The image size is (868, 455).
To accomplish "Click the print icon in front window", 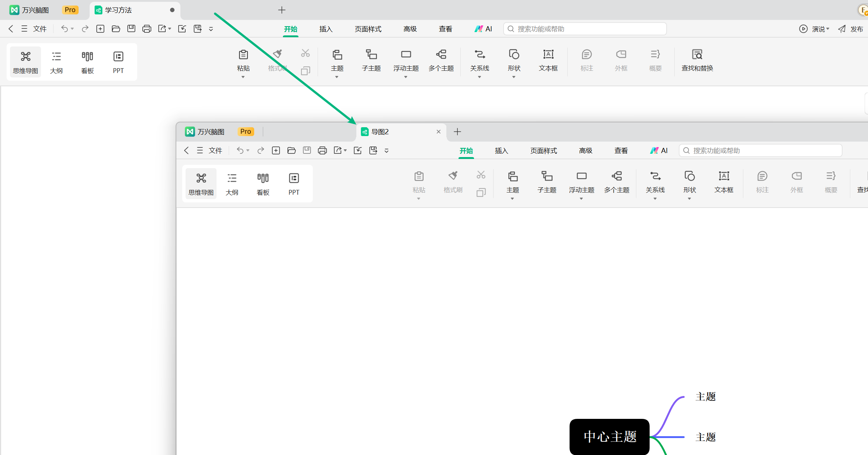I will (322, 150).
